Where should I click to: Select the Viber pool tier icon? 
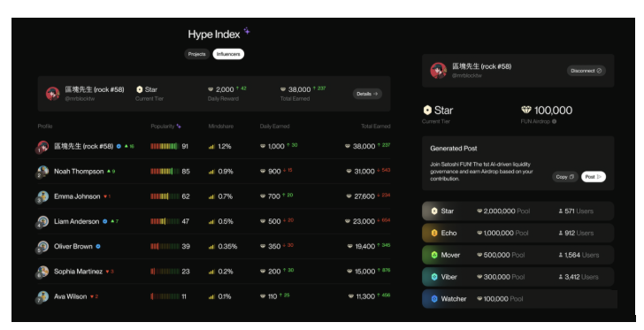pos(434,277)
